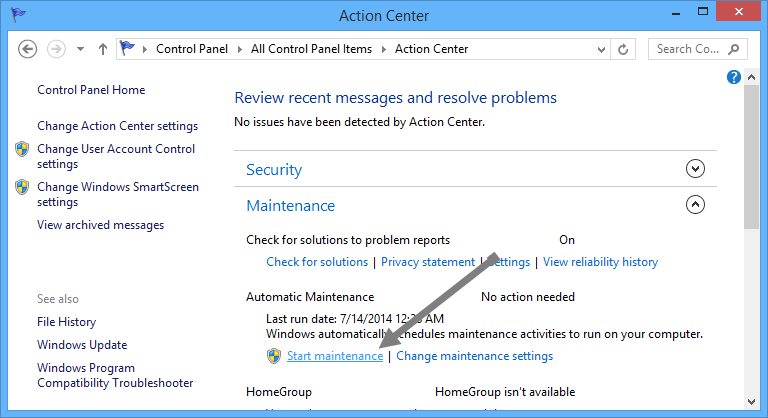Open Windows Update under See also

pyautogui.click(x=82, y=345)
